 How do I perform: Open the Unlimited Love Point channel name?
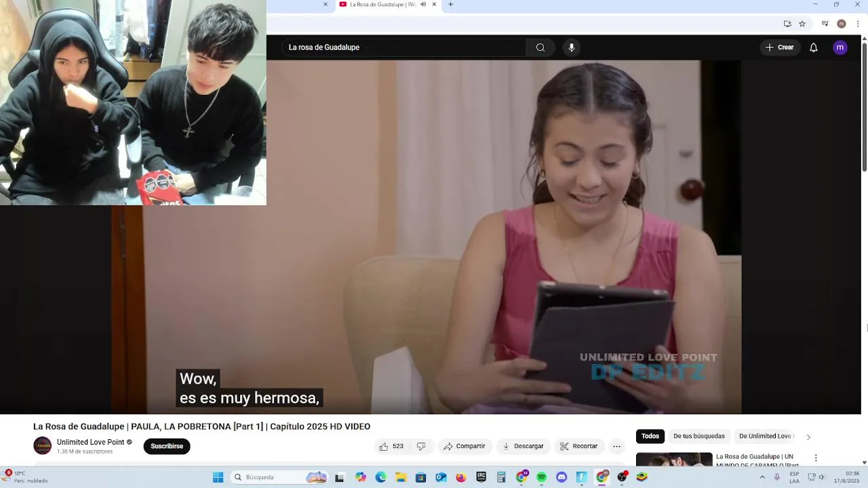click(x=91, y=442)
